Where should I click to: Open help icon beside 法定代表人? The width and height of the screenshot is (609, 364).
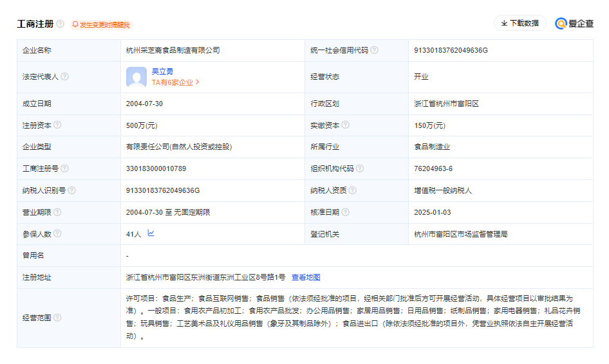pyautogui.click(x=65, y=77)
